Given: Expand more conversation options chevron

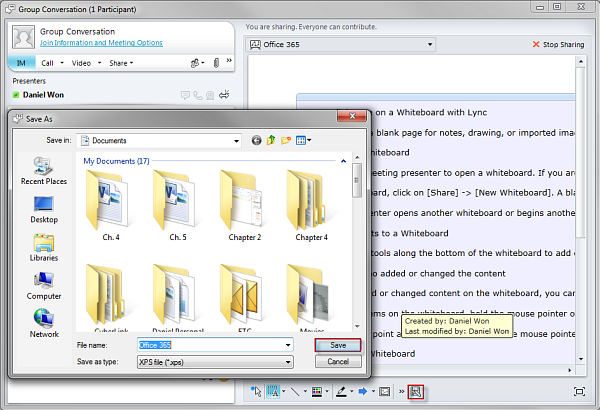Looking at the screenshot, I should 229,60.
